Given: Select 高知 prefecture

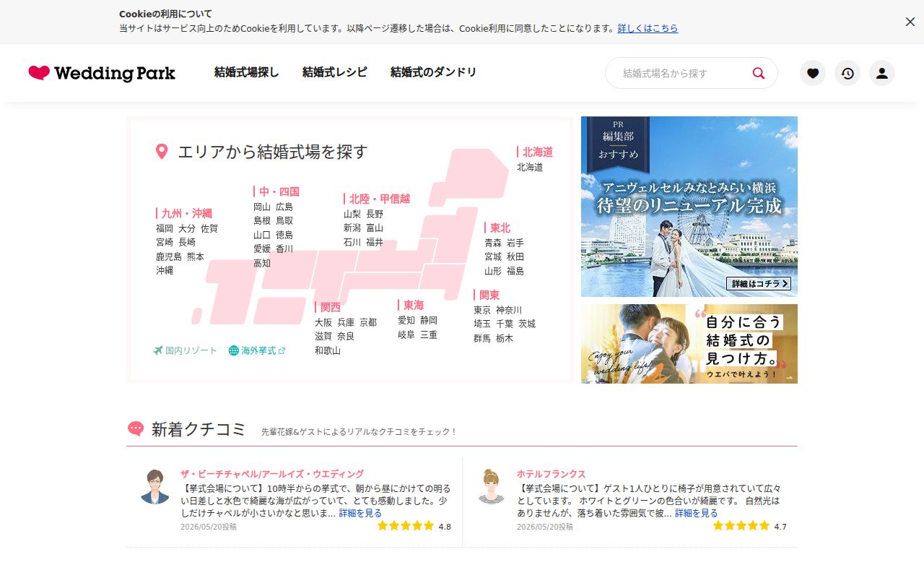Looking at the screenshot, I should 262,263.
